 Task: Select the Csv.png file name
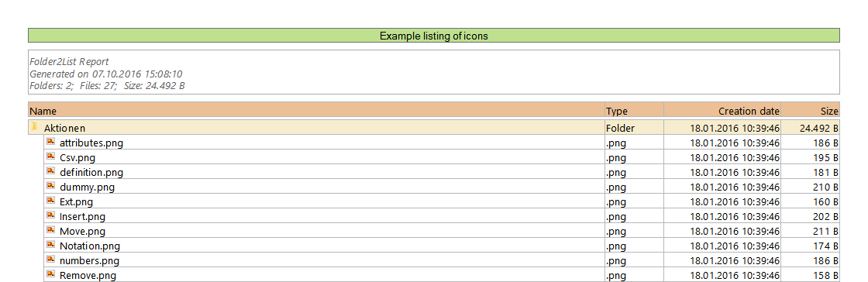pyautogui.click(x=77, y=157)
